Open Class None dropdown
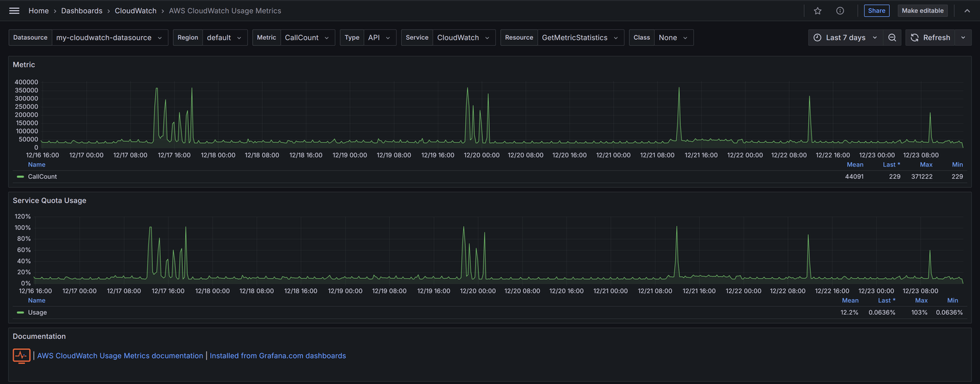The height and width of the screenshot is (384, 980). (674, 38)
